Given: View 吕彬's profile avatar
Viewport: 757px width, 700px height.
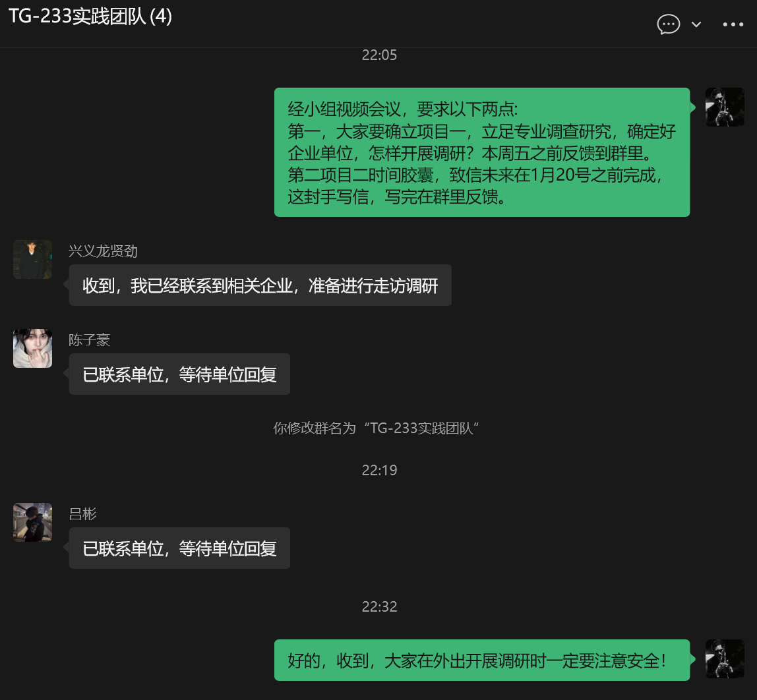Looking at the screenshot, I should coord(32,523).
